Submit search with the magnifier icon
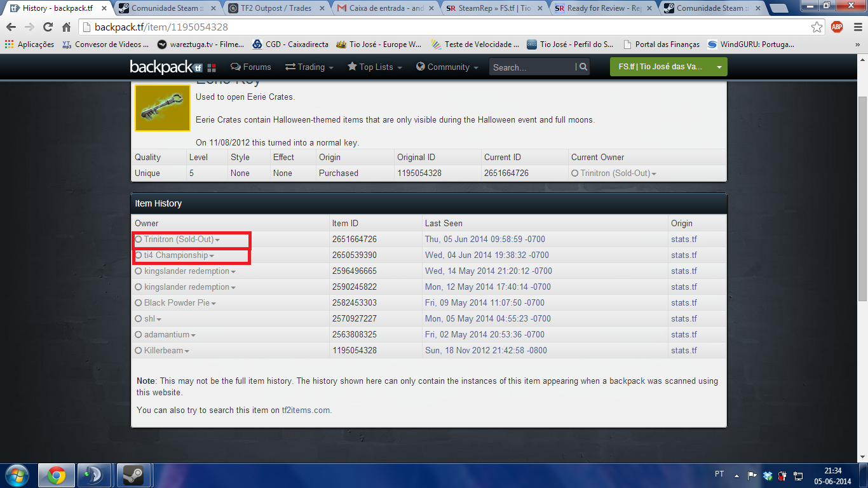 [x=583, y=67]
